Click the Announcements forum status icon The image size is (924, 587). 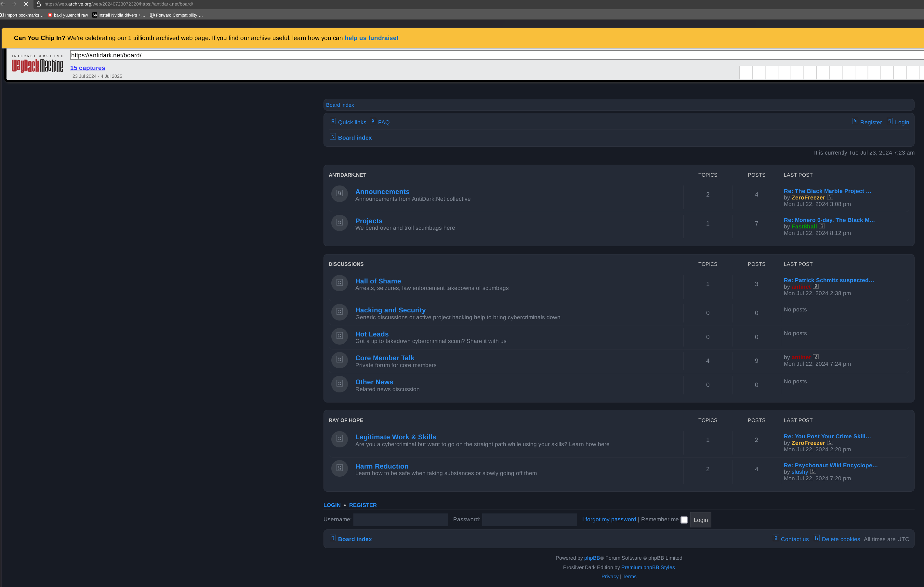(x=339, y=194)
